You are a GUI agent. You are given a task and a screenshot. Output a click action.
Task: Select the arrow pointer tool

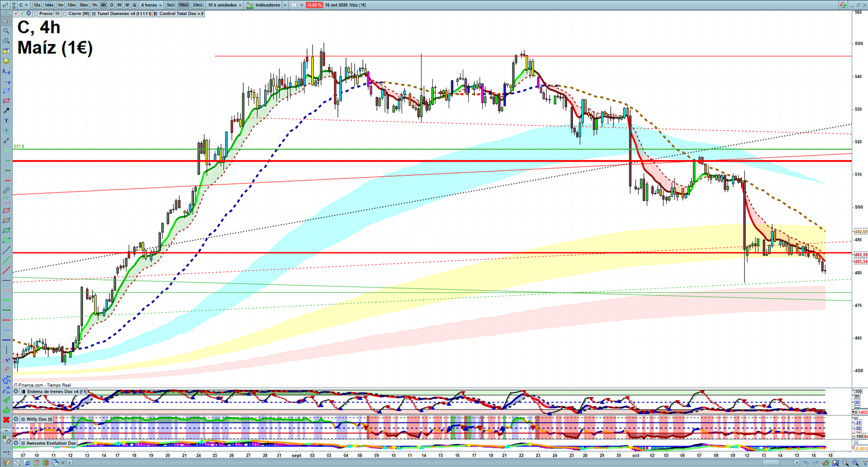pyautogui.click(x=7, y=21)
